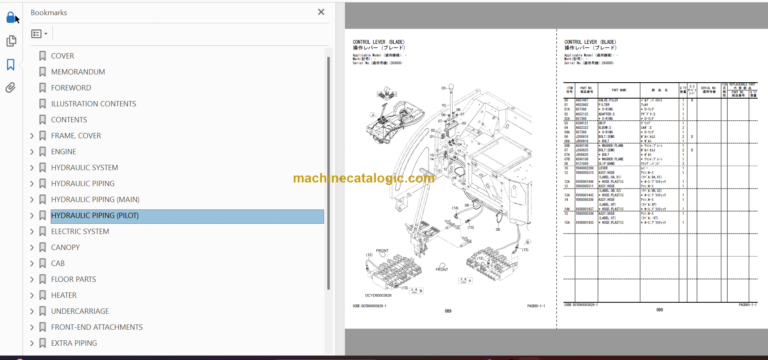Screen dimensions: 768x360
Task: Select highlighted HYDRAULIC PIPING (PILOT) entry
Action: (x=187, y=216)
